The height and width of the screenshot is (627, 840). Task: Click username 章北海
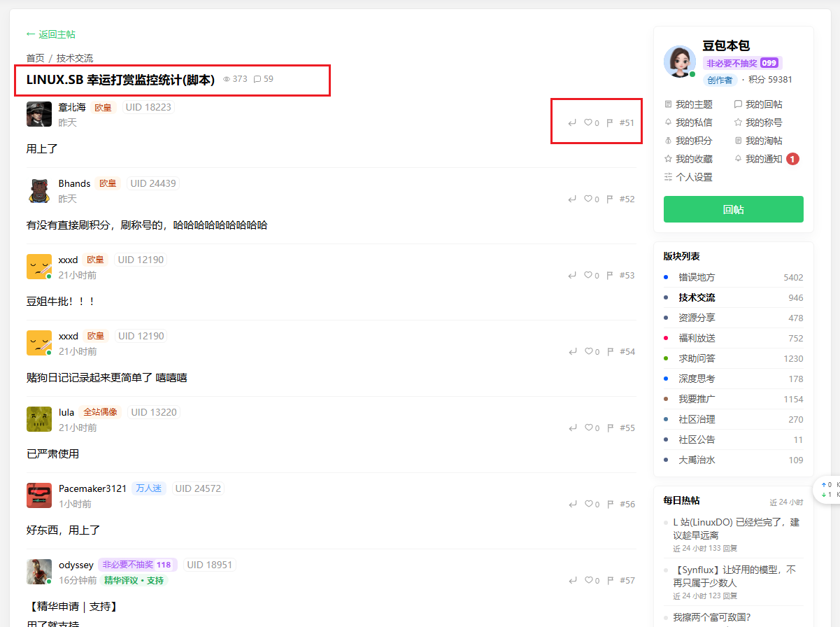tap(72, 107)
